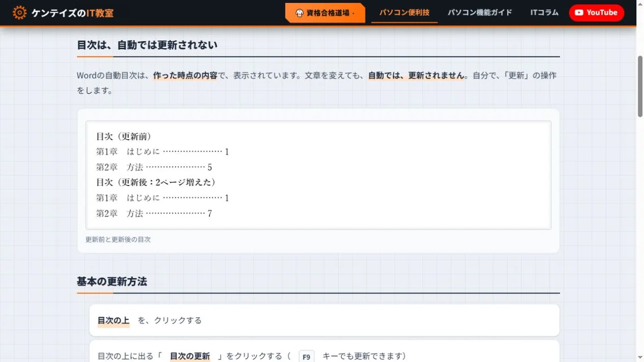Click the orange gear logo icon
Screen dimensions: 644x362
(19, 13)
